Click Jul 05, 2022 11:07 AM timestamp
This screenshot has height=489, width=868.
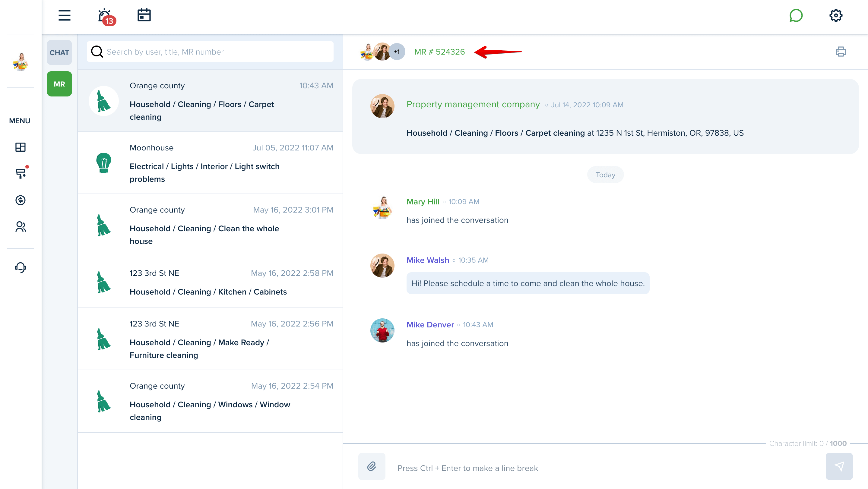click(x=293, y=147)
